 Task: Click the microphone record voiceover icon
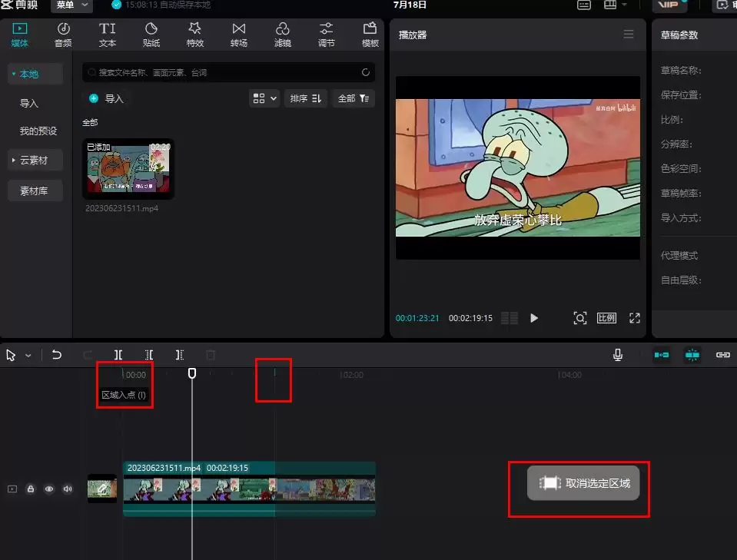pyautogui.click(x=617, y=355)
